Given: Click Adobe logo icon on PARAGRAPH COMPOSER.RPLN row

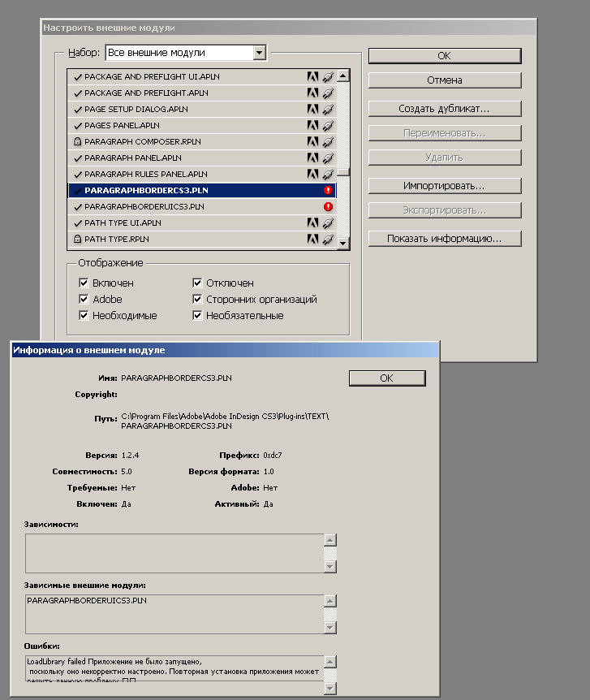Looking at the screenshot, I should point(312,141).
